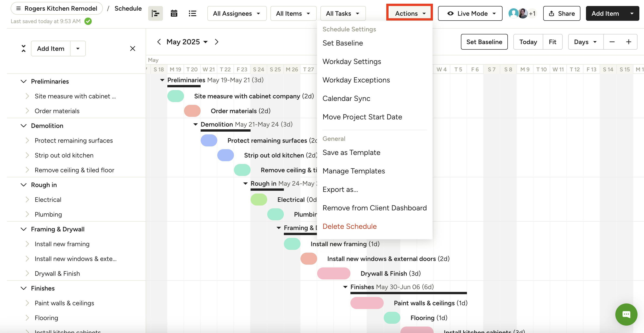The width and height of the screenshot is (644, 333).
Task: Open the All Assignees filter dropdown
Action: click(236, 13)
